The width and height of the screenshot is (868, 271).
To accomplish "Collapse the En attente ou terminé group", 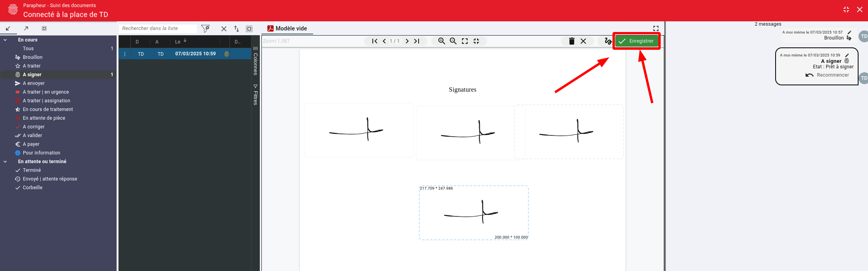I will pyautogui.click(x=5, y=162).
